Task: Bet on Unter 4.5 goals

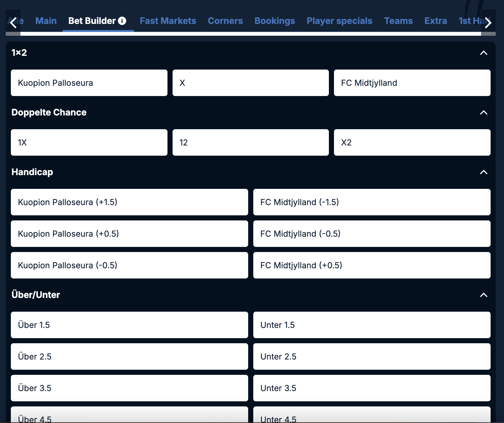Action: [372, 415]
